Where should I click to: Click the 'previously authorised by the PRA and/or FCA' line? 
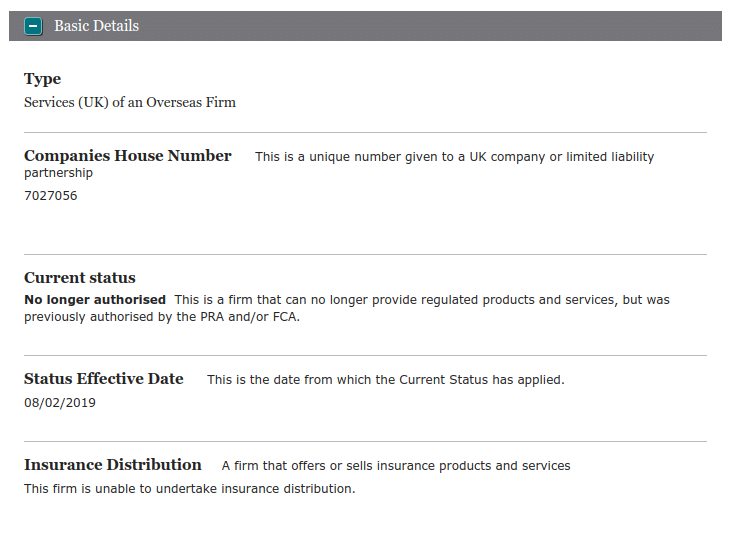click(x=162, y=317)
